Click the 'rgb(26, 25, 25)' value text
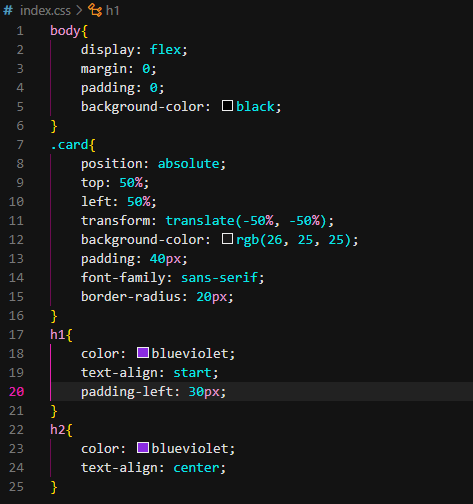Image resolution: width=473 pixels, height=504 pixels. [294, 240]
